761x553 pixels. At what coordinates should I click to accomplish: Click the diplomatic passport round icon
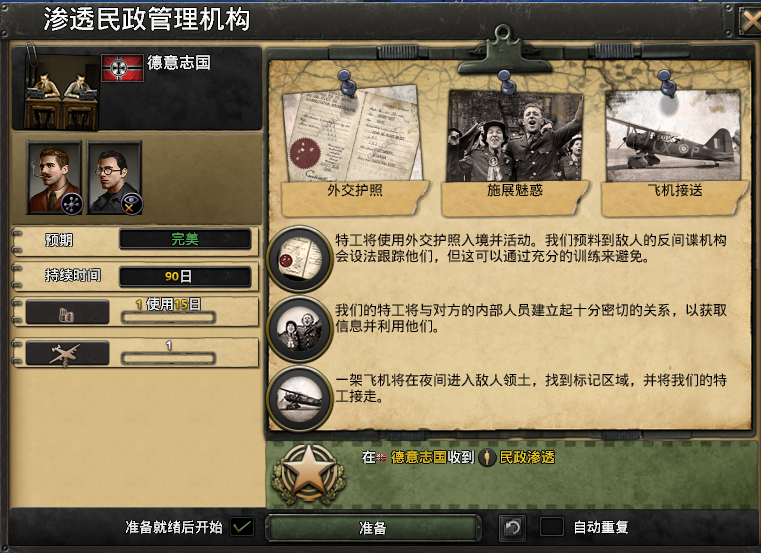coord(299,259)
